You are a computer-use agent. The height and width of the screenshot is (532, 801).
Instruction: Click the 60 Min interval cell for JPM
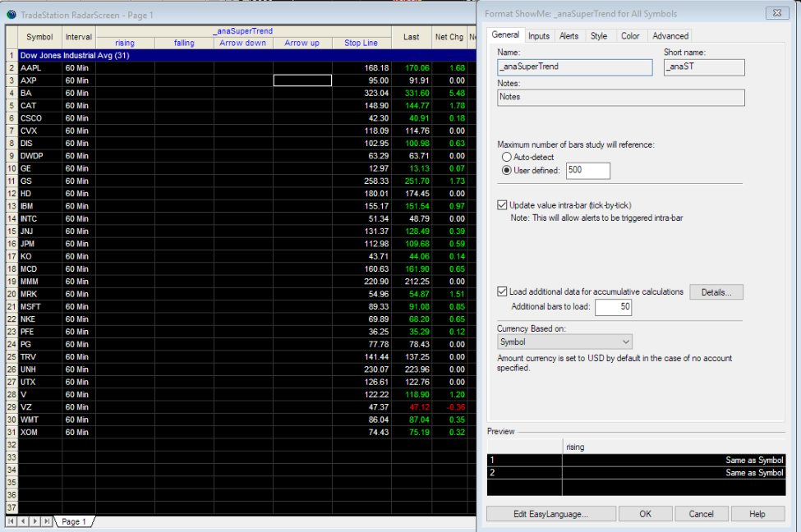(79, 244)
